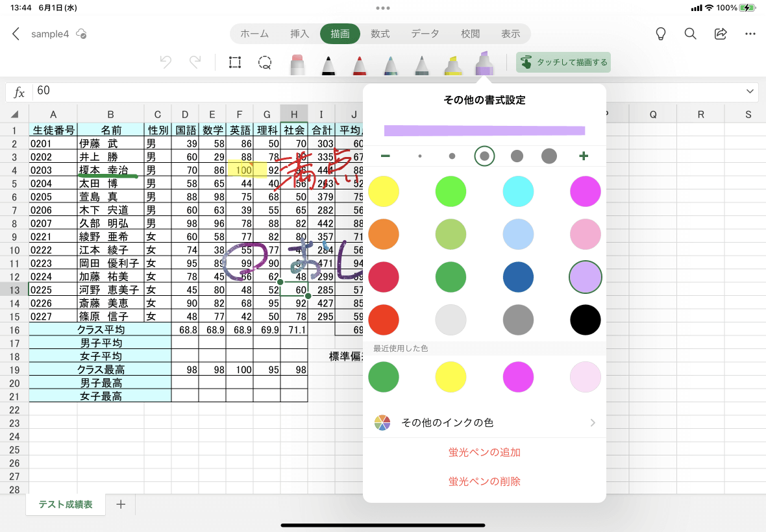Open the three-dot more menu

pos(750,34)
